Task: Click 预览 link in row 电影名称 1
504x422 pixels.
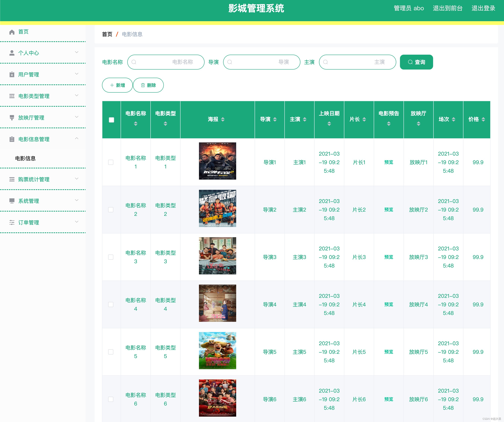Action: pyautogui.click(x=389, y=162)
